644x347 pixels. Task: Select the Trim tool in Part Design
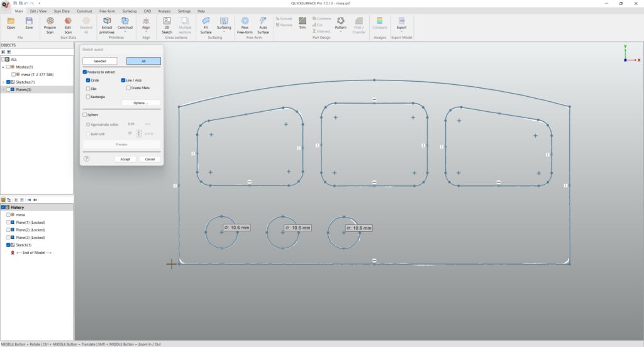302,21
